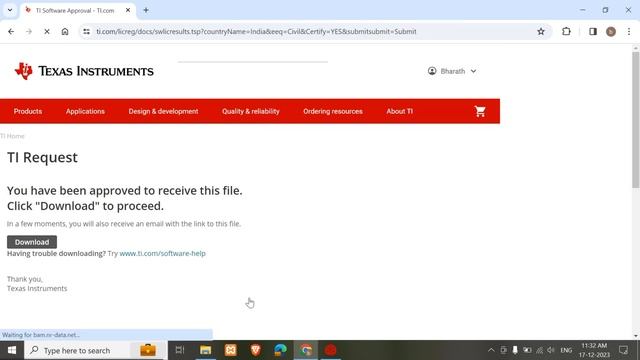The height and width of the screenshot is (360, 640).
Task: Bookmark this page with the star
Action: [x=541, y=31]
